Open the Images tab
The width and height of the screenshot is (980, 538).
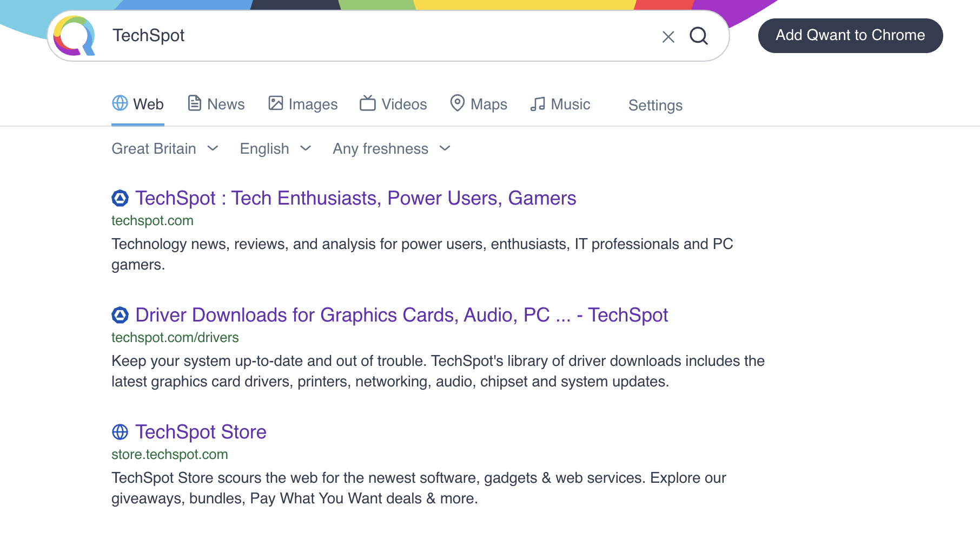point(303,104)
